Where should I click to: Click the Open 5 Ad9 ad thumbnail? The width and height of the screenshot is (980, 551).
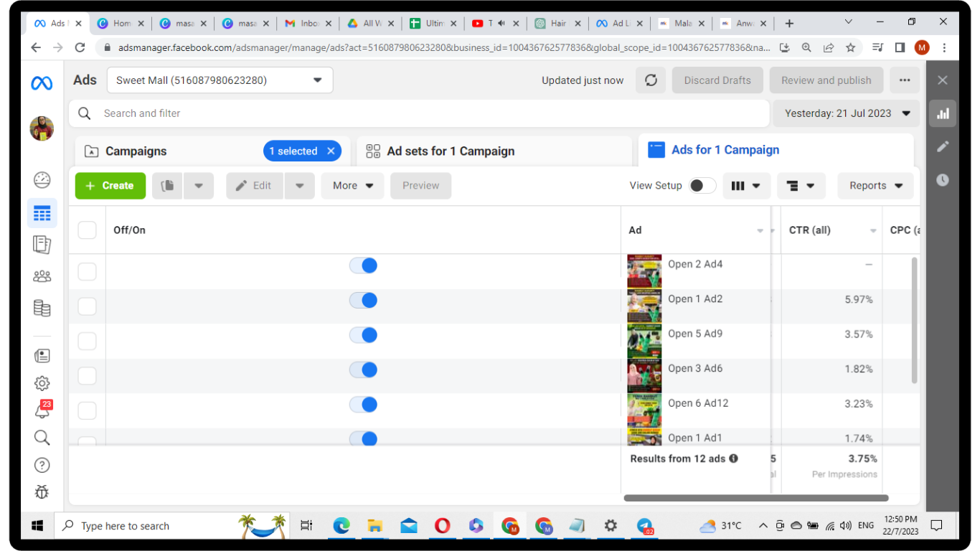(x=644, y=341)
